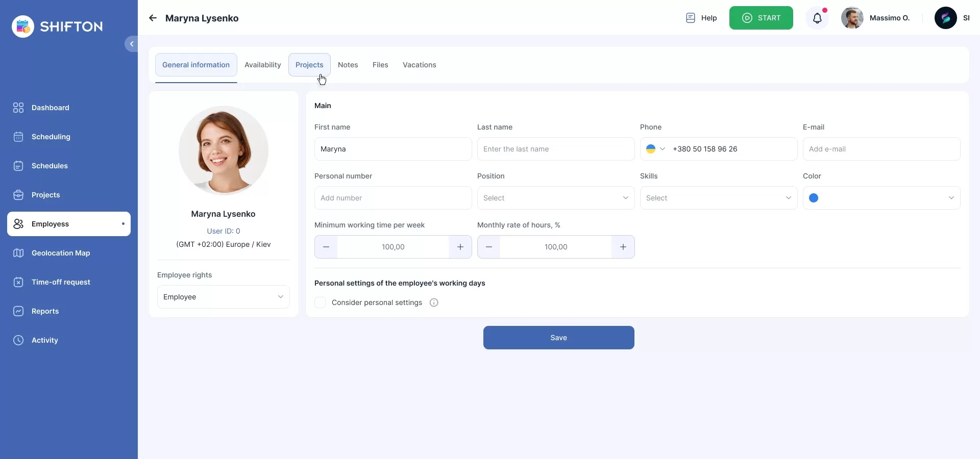The width and height of the screenshot is (980, 459).
Task: Open the Position select dropdown
Action: point(555,198)
